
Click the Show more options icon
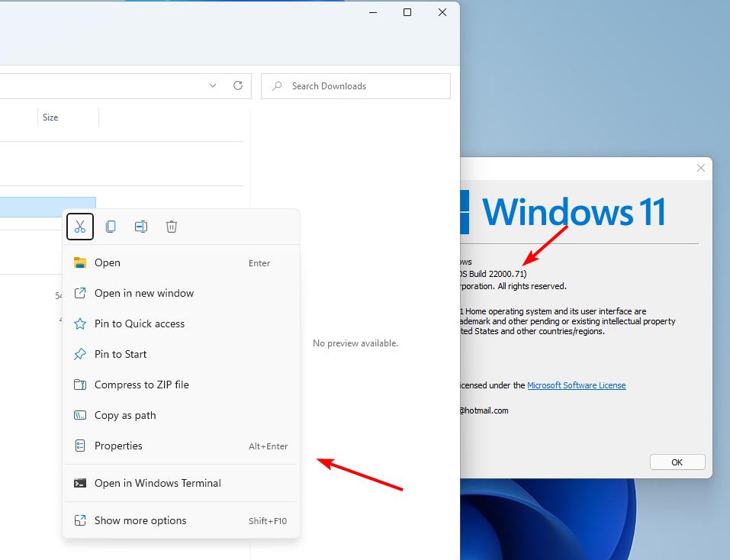coord(80,520)
